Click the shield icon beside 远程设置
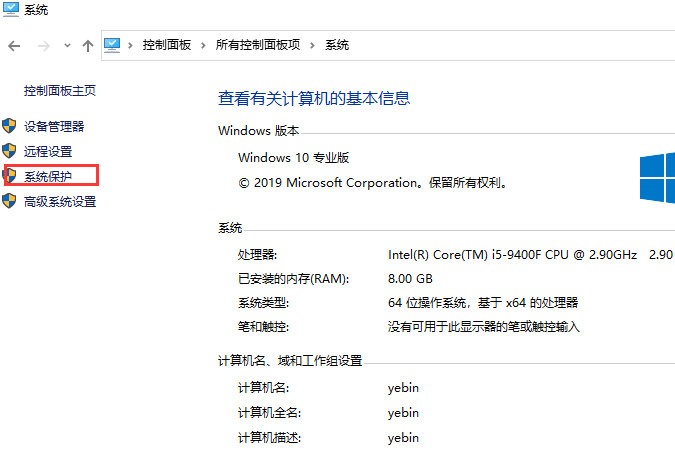This screenshot has width=675, height=452. [x=10, y=152]
